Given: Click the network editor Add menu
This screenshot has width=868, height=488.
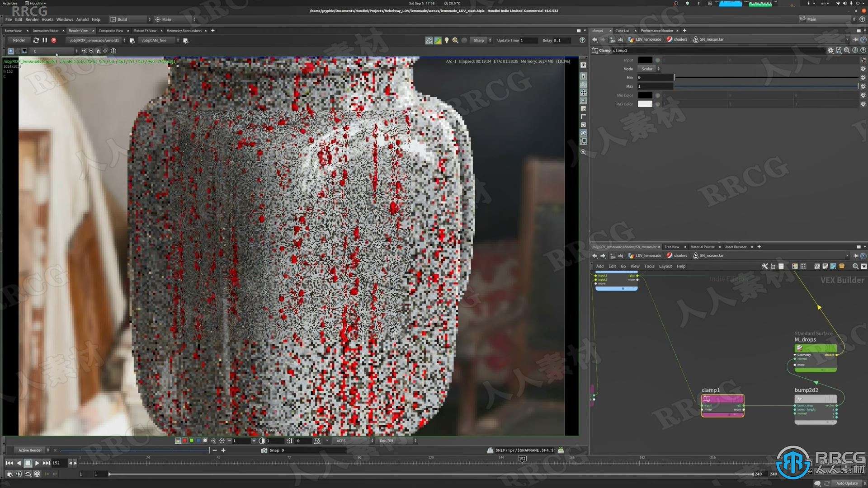Looking at the screenshot, I should click(599, 267).
